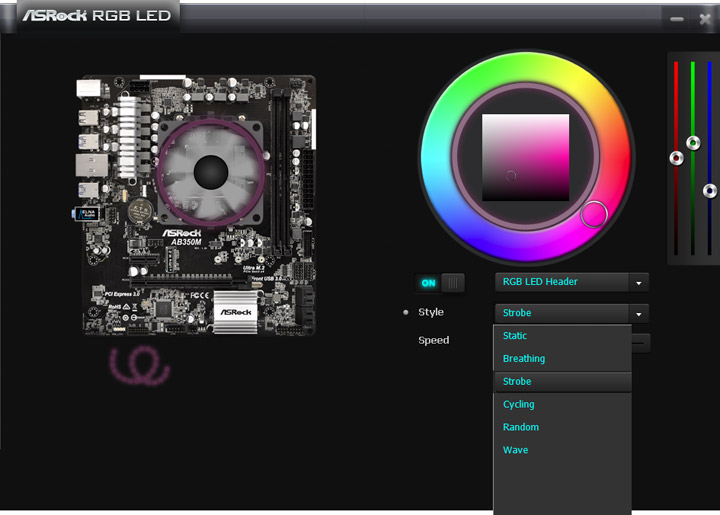The image size is (720, 515).
Task: Click the red channel slider knob
Action: point(676,158)
